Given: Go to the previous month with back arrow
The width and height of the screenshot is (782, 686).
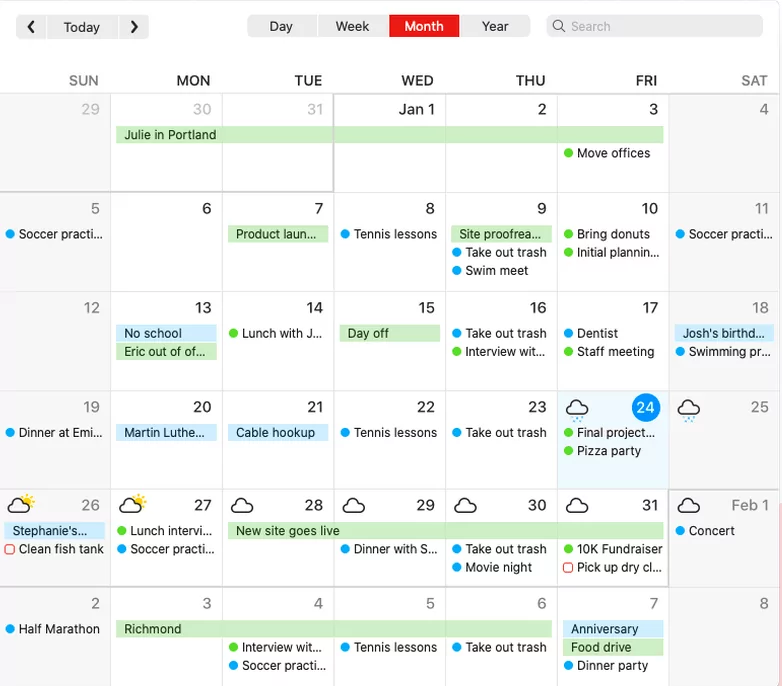Looking at the screenshot, I should click(x=31, y=27).
